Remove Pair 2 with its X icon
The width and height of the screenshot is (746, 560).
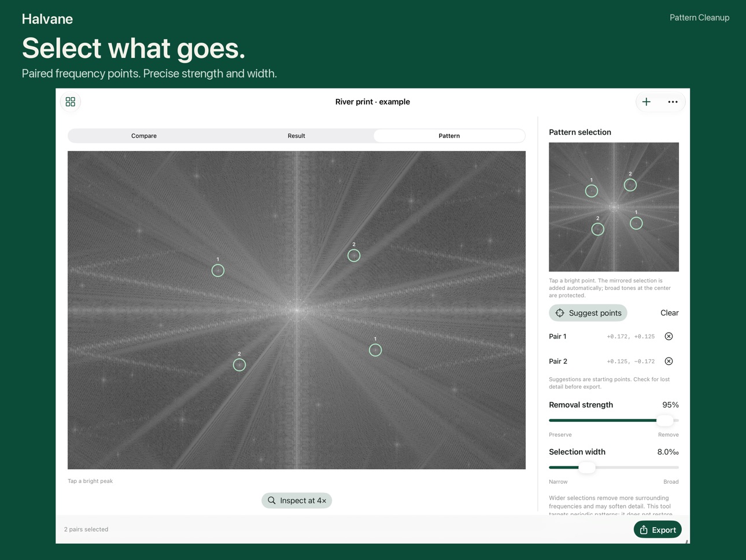tap(669, 361)
